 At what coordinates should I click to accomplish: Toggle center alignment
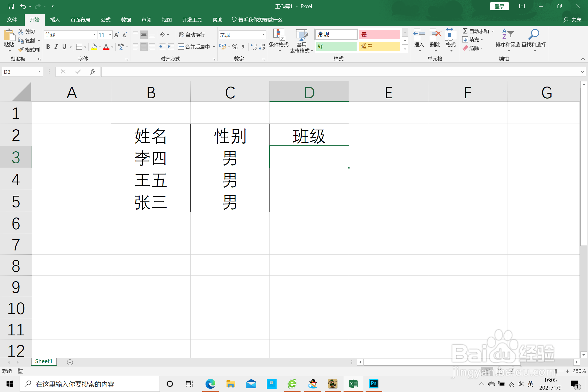click(x=144, y=47)
